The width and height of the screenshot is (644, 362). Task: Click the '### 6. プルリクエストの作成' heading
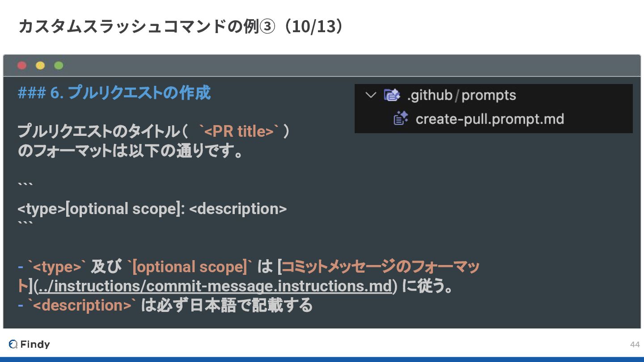click(114, 93)
